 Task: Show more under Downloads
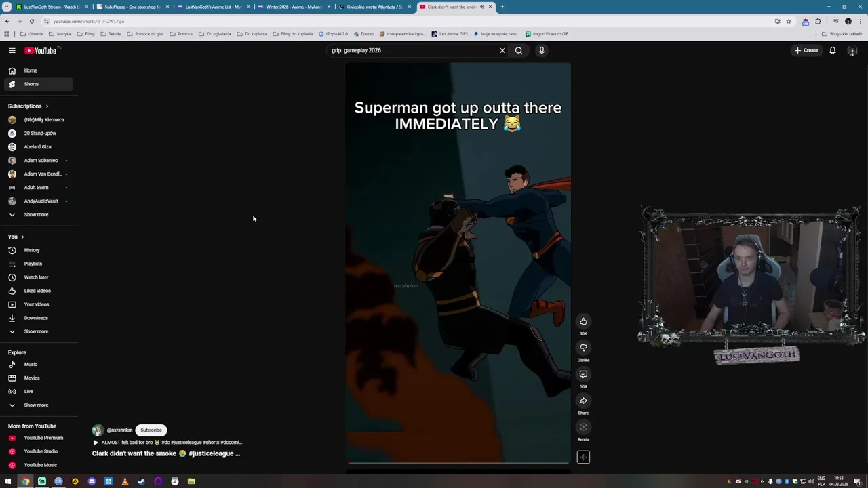pyautogui.click(x=37, y=331)
